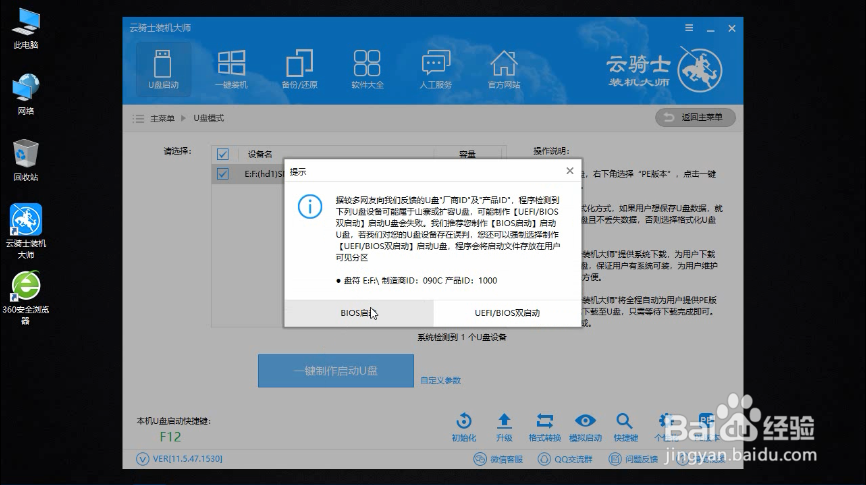The height and width of the screenshot is (485, 866).
Task: Open 问题反馈 in the status bar
Action: pyautogui.click(x=633, y=459)
